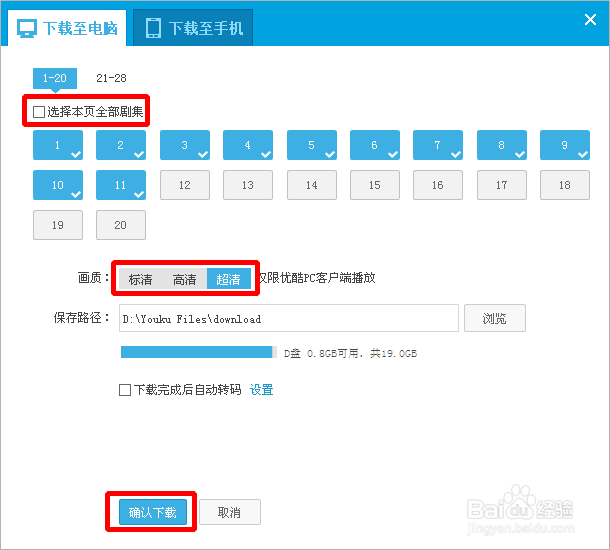Deselect episode 11
This screenshot has height=550, width=610.
coord(121,185)
